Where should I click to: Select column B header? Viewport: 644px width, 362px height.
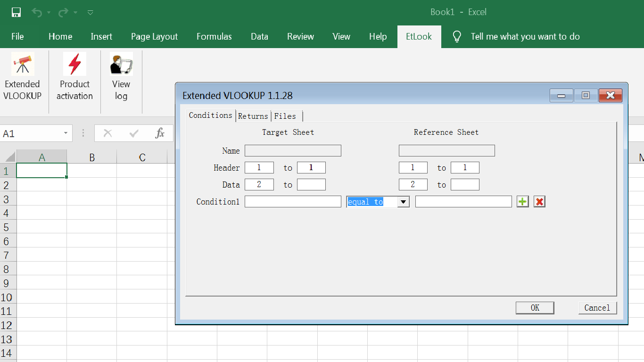click(x=92, y=157)
